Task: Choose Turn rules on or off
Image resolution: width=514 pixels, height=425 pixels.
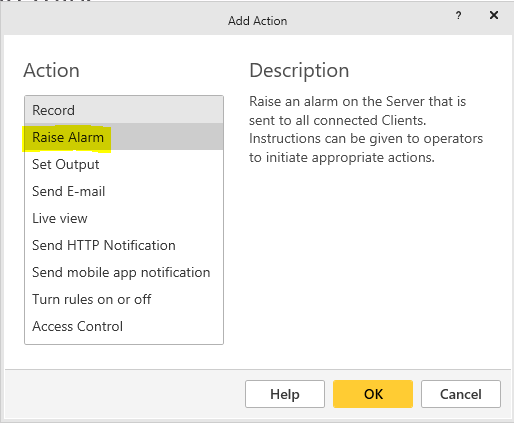Action: 124,299
